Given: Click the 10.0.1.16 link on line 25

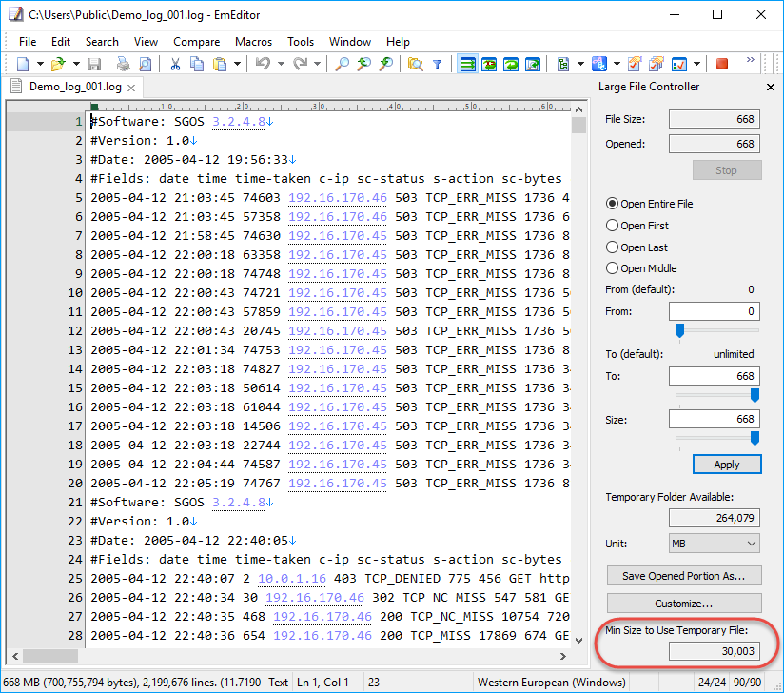Looking at the screenshot, I should coord(292,579).
